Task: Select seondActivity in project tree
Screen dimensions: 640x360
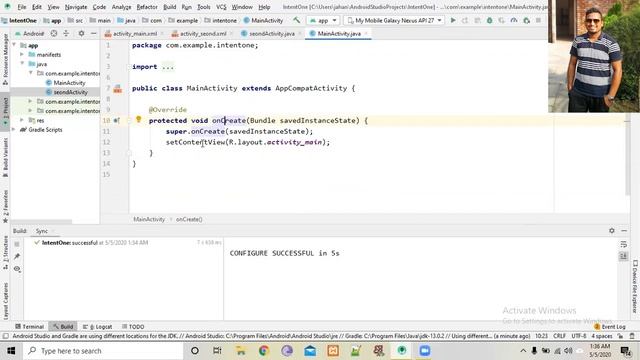Action: coord(67,92)
